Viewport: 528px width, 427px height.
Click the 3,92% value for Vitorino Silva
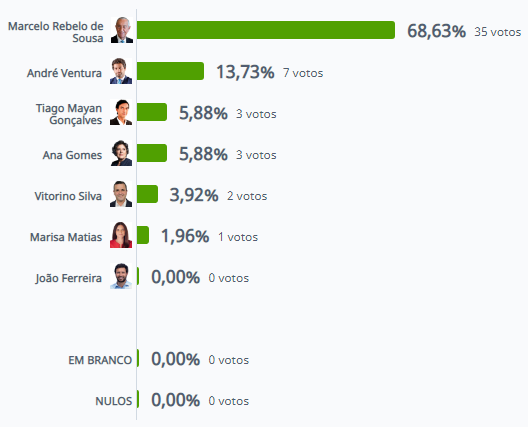[x=194, y=195]
